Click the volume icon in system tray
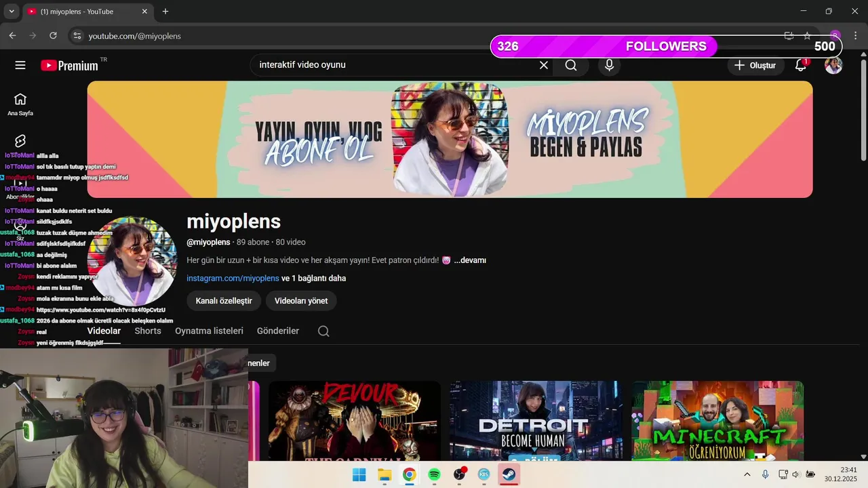 796,474
